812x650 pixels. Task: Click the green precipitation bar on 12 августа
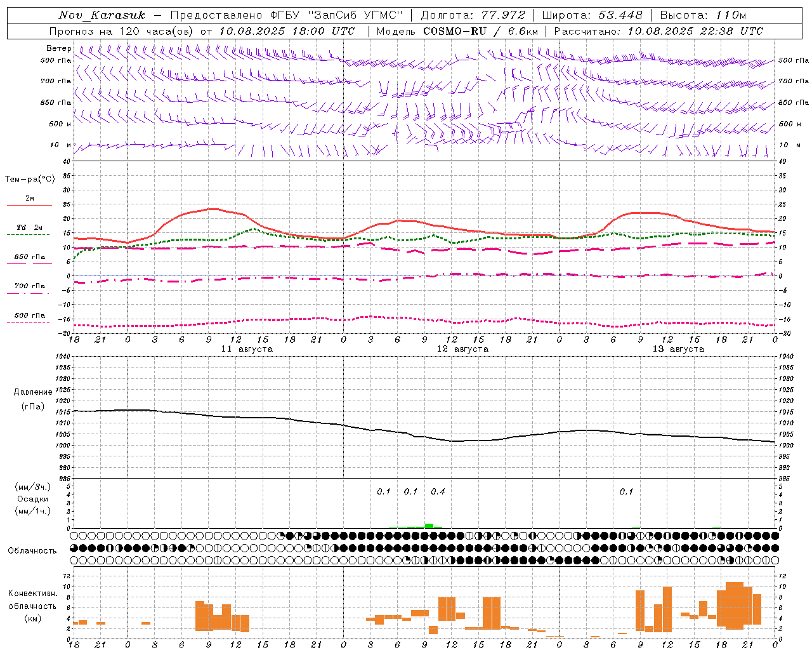(429, 526)
